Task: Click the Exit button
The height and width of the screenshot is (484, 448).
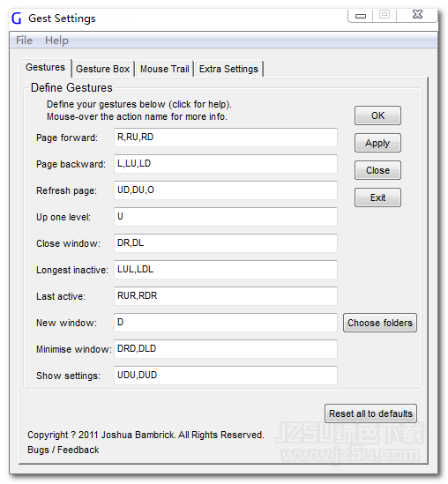Action: coord(377,197)
